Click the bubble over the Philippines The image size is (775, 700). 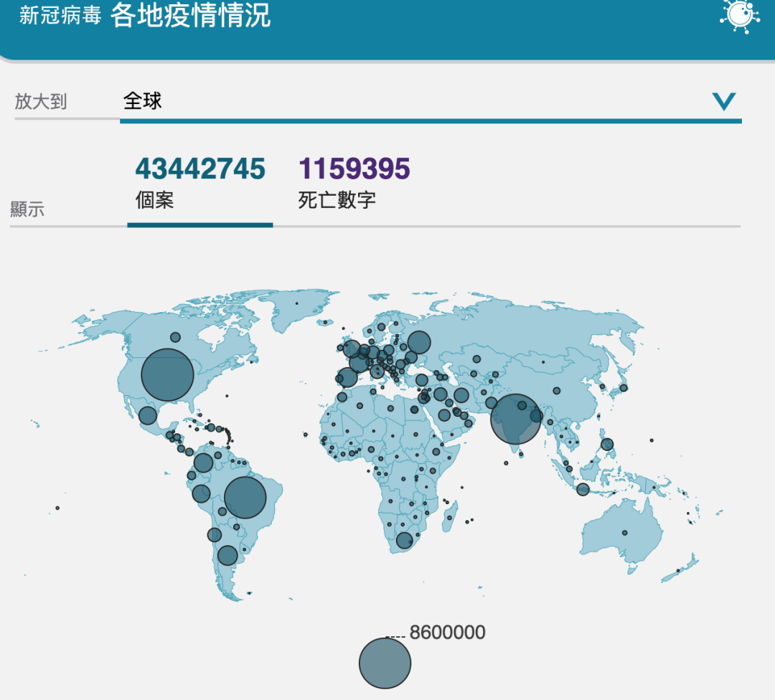point(607,444)
